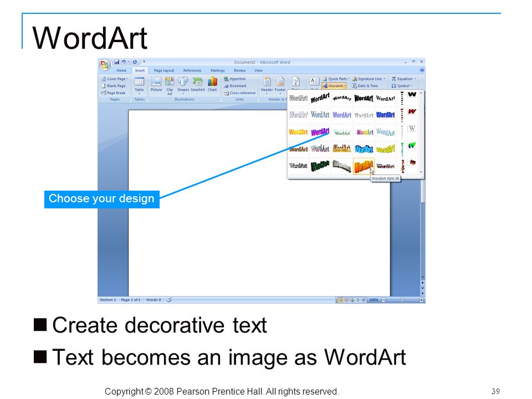Open the Customize Quick Access Toolbar dropdown

144,62
